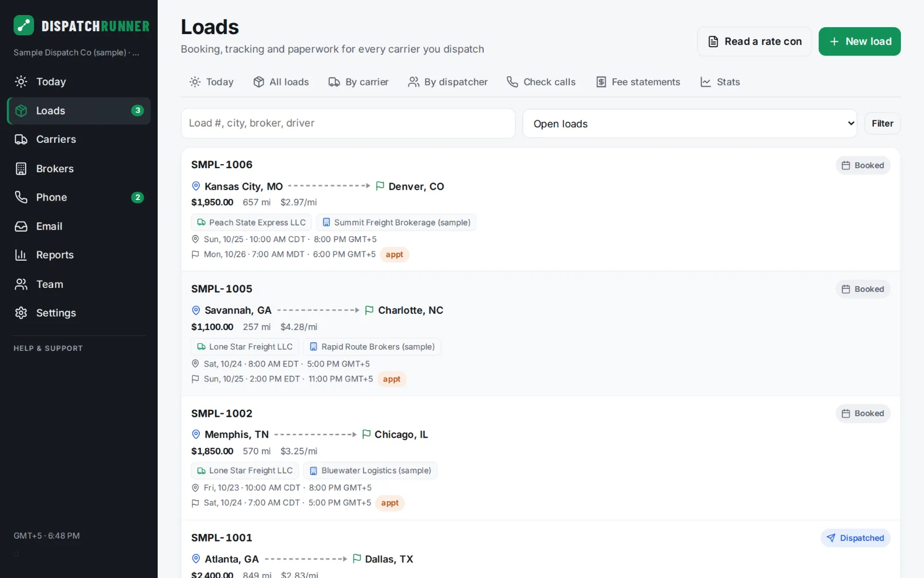Switch to the By dispatcher tab
Screen dimensions: 924x578
coord(448,82)
